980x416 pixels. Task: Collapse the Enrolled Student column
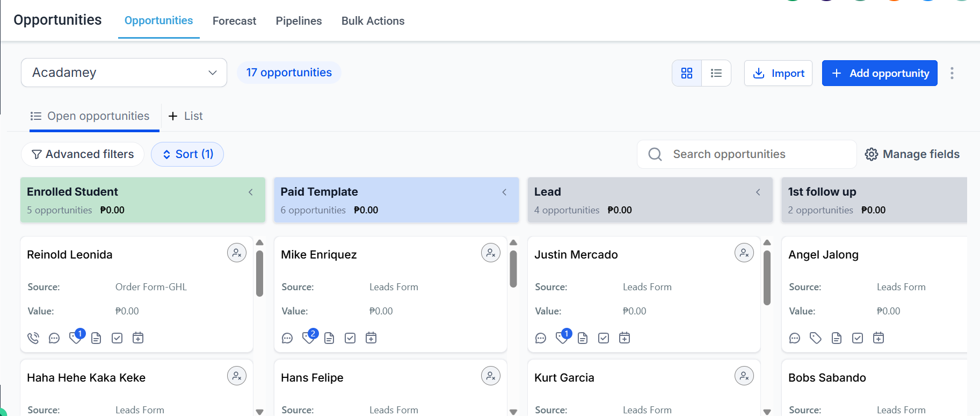[x=251, y=192]
